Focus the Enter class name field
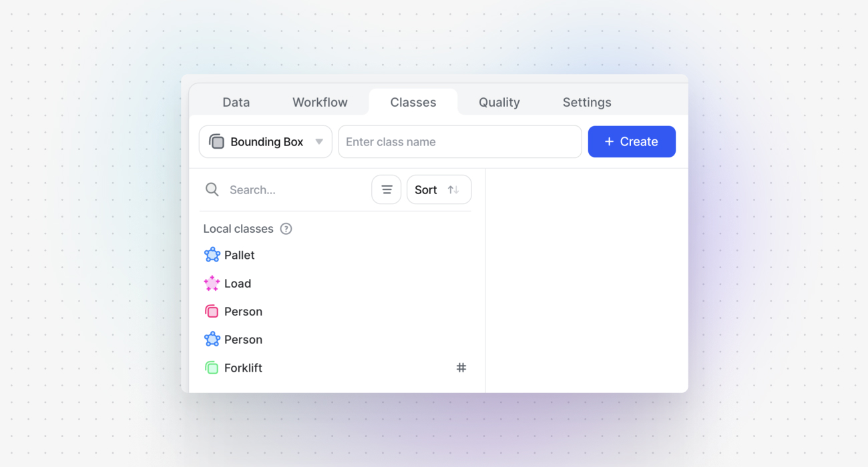Image resolution: width=868 pixels, height=467 pixels. (460, 141)
